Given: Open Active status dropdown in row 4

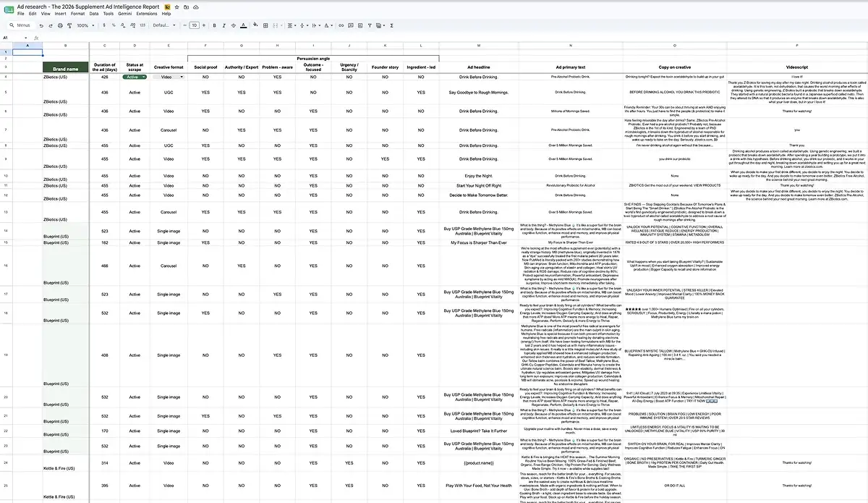Looking at the screenshot, I should [x=134, y=77].
